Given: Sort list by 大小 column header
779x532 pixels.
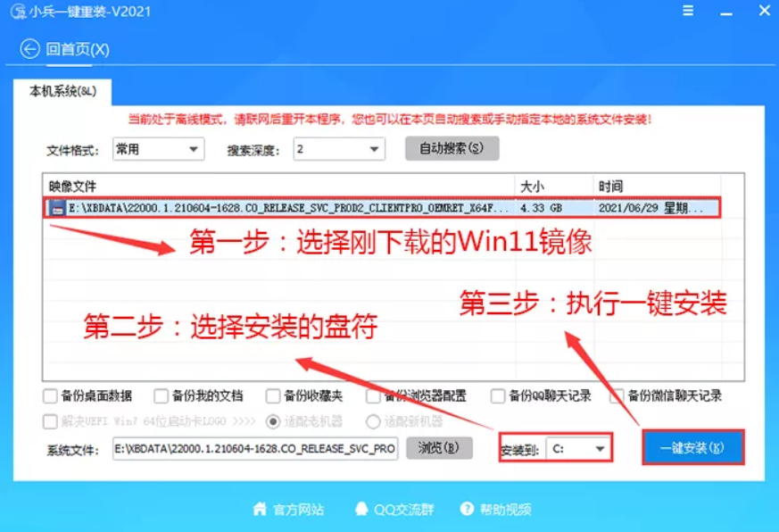Looking at the screenshot, I should tap(554, 187).
